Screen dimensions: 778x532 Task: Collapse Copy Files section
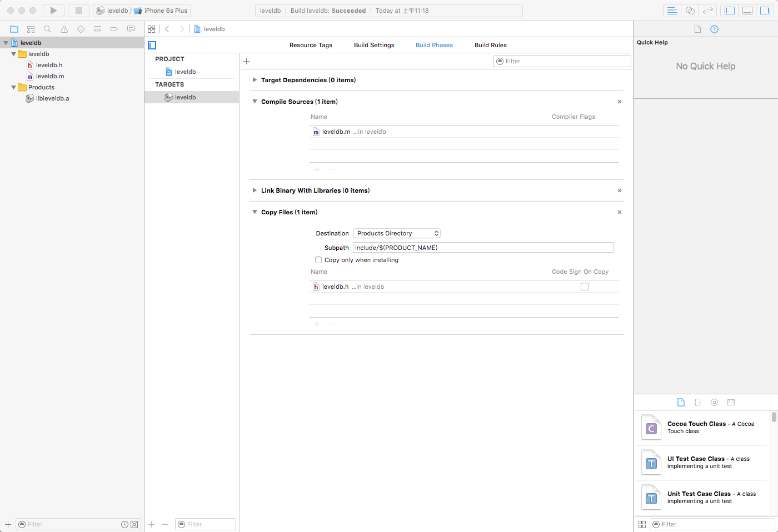tap(255, 212)
